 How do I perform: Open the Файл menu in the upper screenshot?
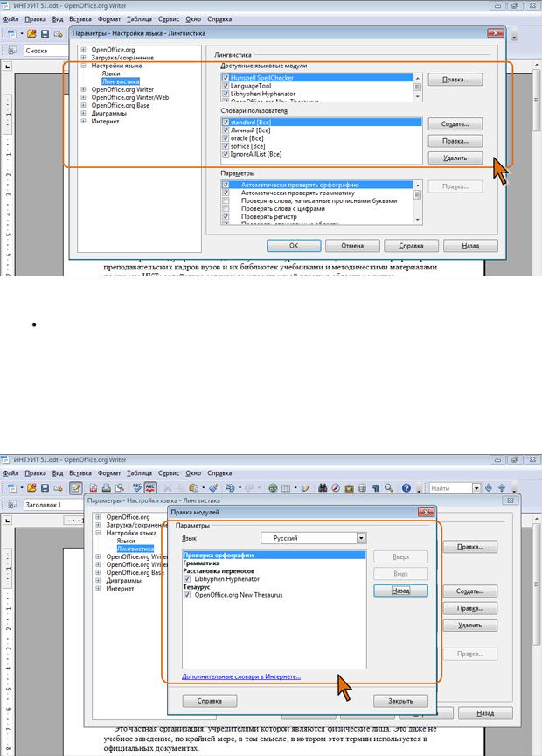tap(10, 19)
